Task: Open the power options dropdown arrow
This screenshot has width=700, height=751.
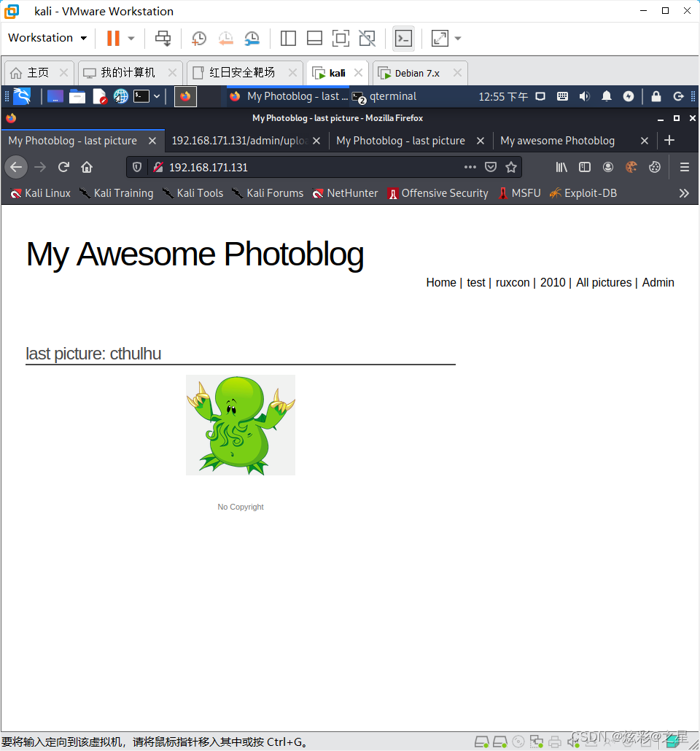Action: (131, 39)
